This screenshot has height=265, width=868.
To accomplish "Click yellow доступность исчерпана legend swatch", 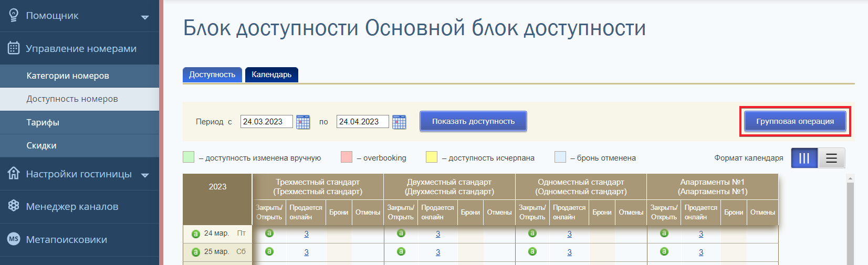I will pos(432,157).
